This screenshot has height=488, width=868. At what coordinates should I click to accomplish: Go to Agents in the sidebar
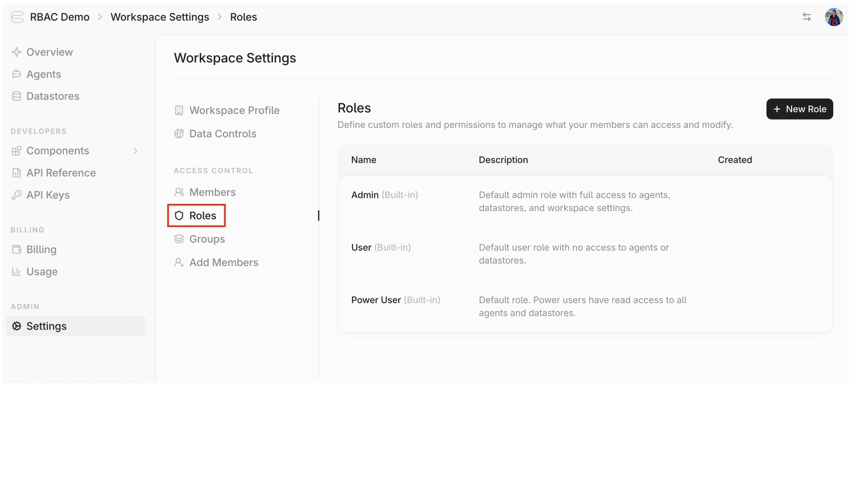coord(43,74)
